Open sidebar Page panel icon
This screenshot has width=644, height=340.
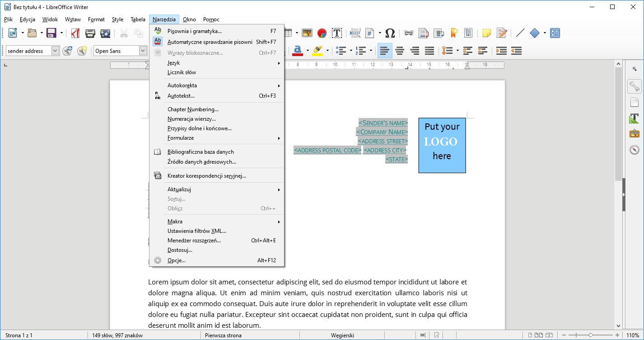[635, 102]
